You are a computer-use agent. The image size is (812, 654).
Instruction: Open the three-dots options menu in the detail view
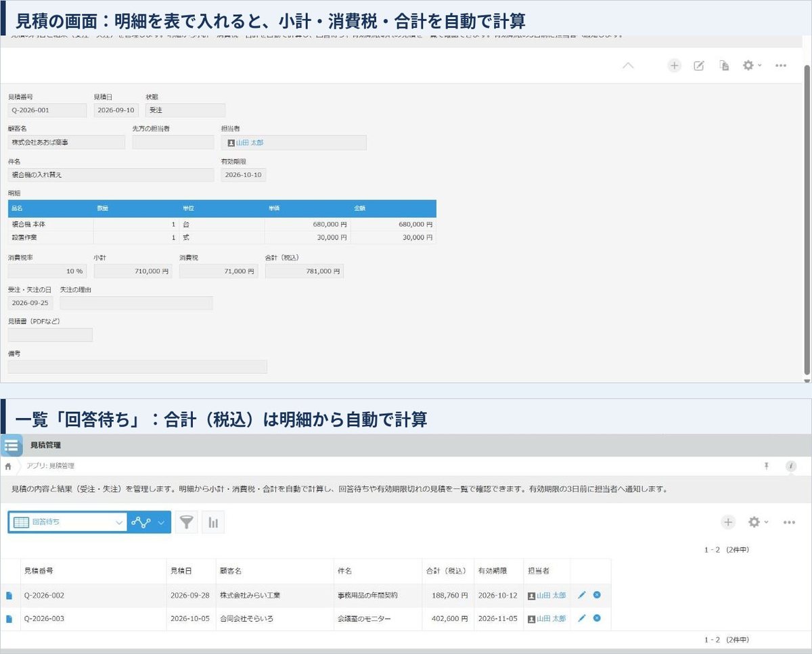tap(781, 66)
